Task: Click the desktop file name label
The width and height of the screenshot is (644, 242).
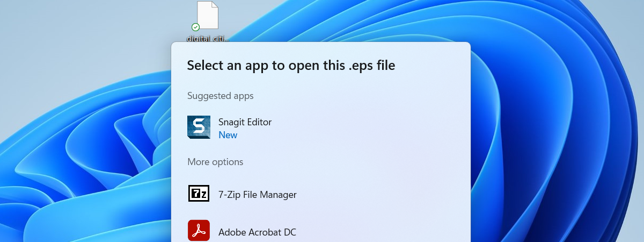Action: [208, 38]
